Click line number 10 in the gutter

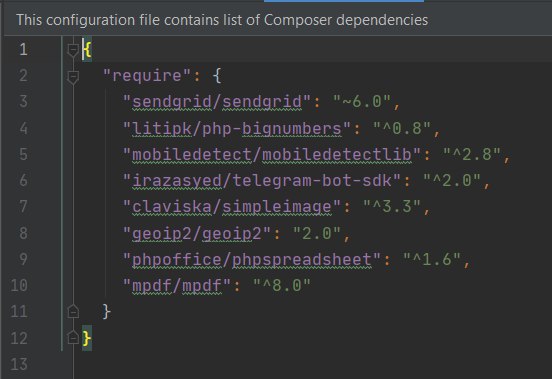[x=19, y=285]
